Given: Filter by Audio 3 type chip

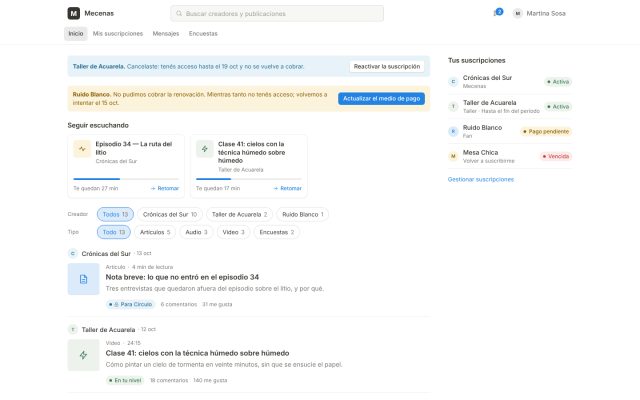Looking at the screenshot, I should 196,232.
